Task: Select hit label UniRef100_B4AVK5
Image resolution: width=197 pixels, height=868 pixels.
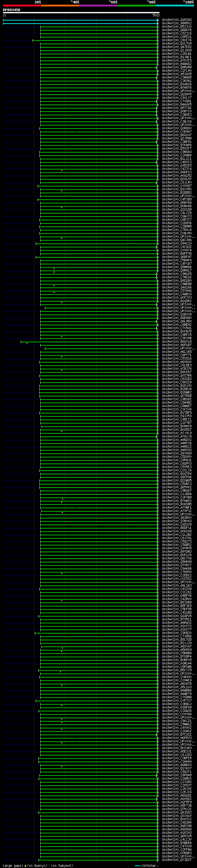Action: (176, 104)
